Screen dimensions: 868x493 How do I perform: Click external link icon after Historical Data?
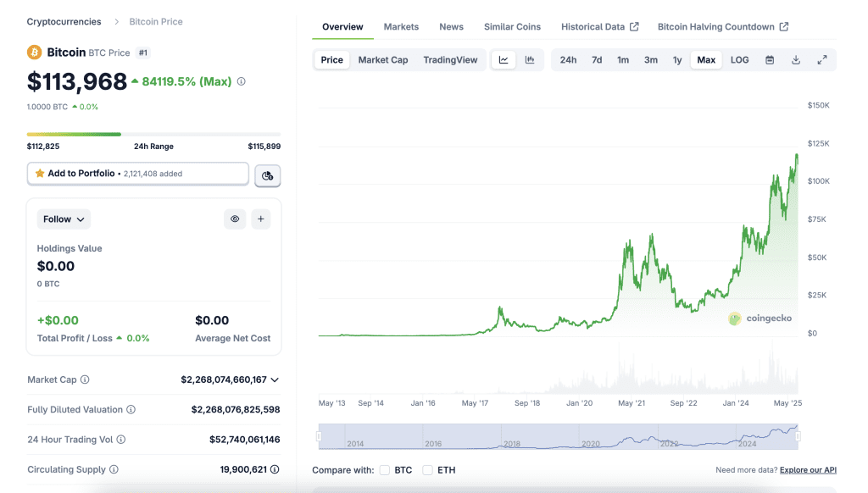(x=634, y=26)
